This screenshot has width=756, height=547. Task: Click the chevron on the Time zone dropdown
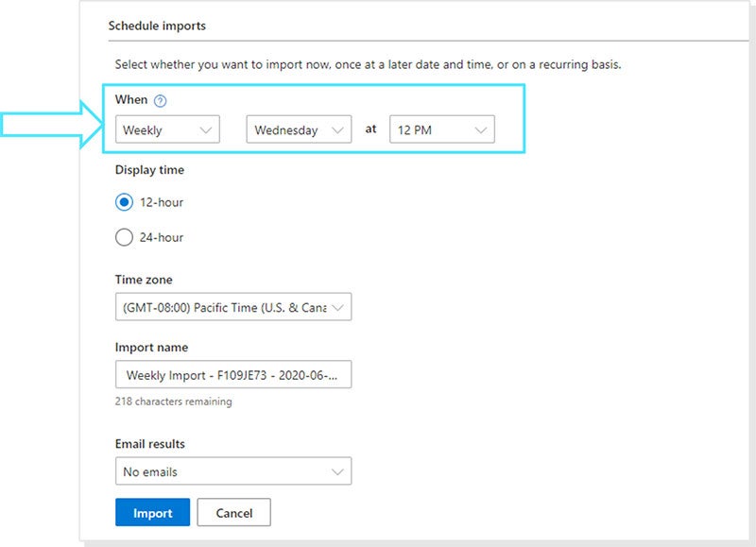pos(336,306)
